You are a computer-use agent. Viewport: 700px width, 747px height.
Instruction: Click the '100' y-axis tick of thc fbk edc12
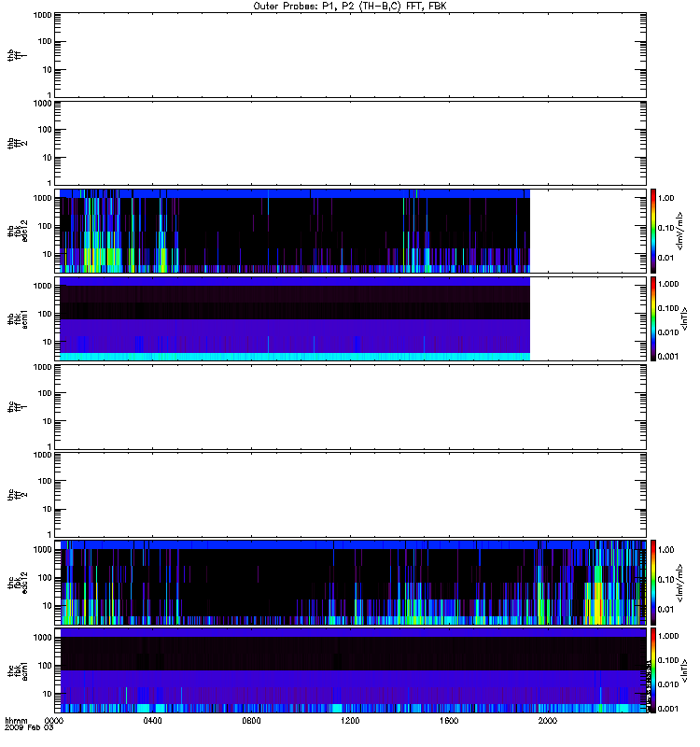pos(44,577)
